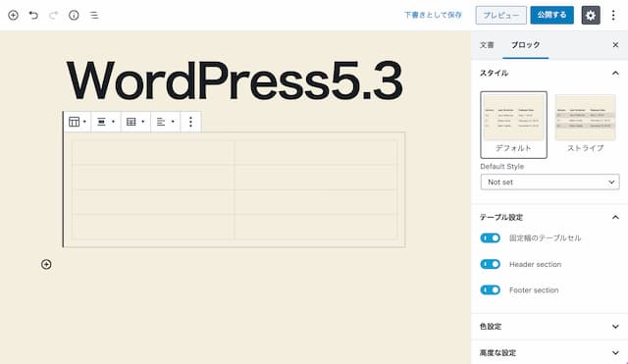Click the redo arrow icon
The width and height of the screenshot is (628, 364).
(x=53, y=16)
